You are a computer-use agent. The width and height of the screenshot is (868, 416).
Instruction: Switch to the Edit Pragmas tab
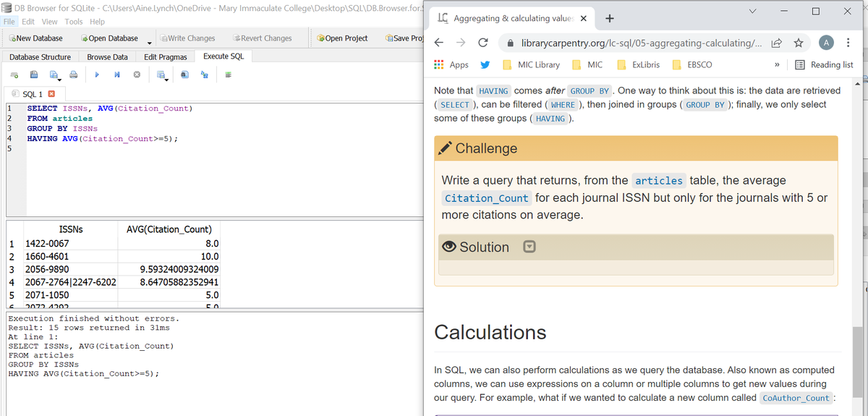coord(166,57)
